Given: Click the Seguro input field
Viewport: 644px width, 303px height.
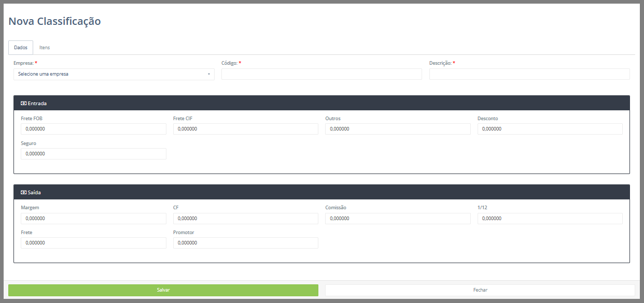Looking at the screenshot, I should click(93, 154).
